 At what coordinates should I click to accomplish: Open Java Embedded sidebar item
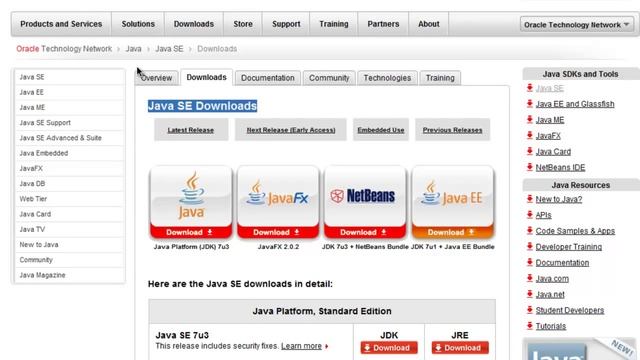[x=70, y=153]
